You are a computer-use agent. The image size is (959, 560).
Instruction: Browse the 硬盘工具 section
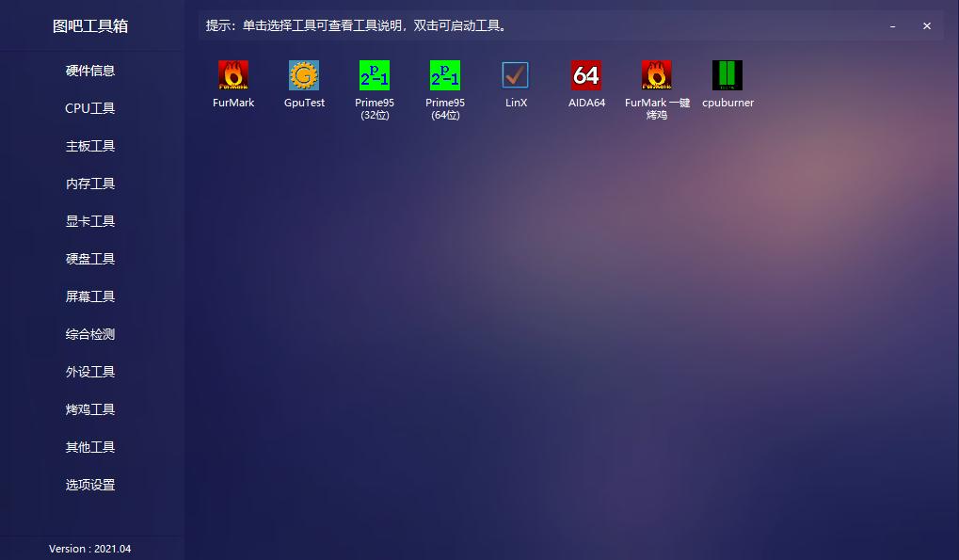91,259
